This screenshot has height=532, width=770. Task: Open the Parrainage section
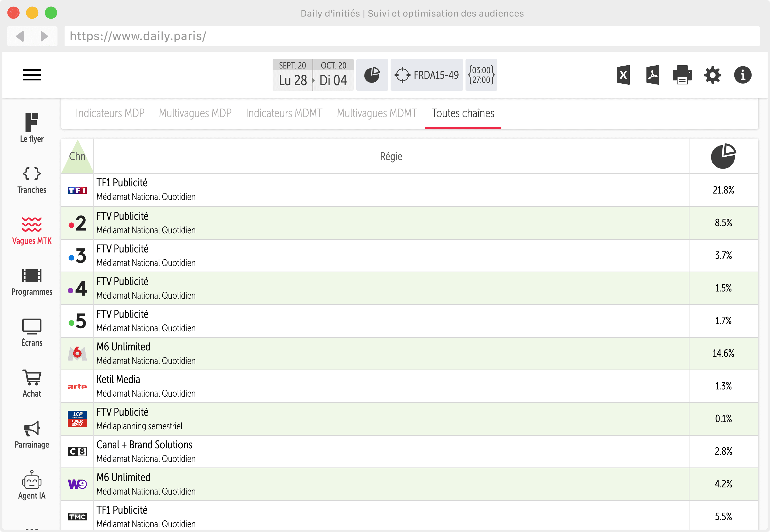32,435
